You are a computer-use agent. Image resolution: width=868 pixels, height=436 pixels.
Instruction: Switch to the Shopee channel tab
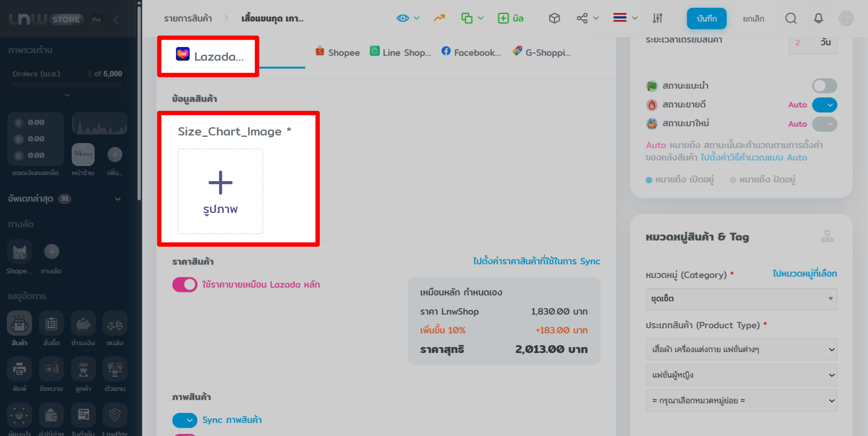pos(337,52)
